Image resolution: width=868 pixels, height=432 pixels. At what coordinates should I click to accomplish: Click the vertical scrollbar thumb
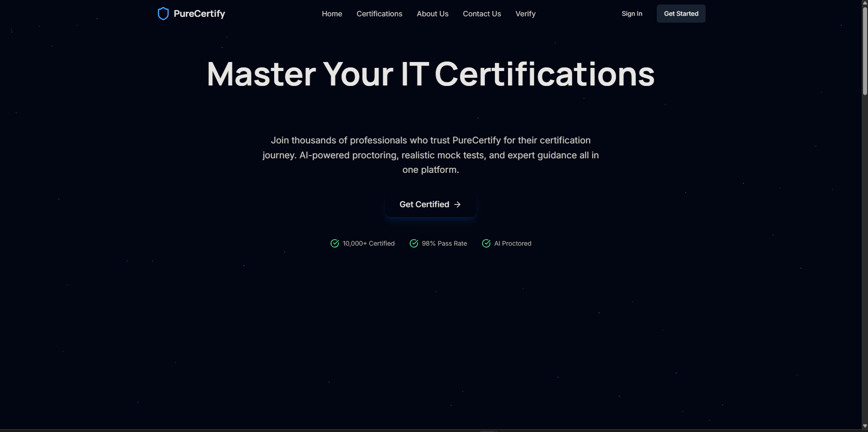click(x=865, y=50)
